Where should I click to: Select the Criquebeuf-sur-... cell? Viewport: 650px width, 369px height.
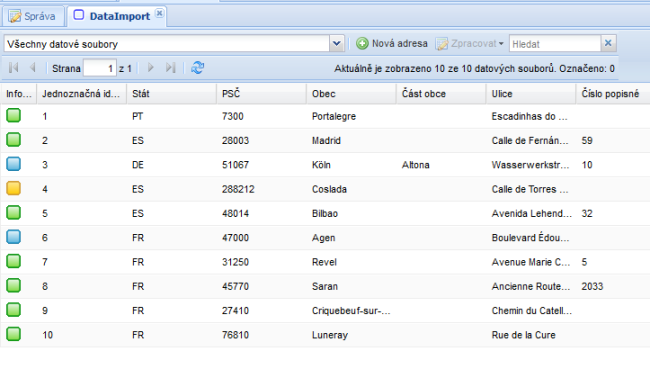click(351, 311)
